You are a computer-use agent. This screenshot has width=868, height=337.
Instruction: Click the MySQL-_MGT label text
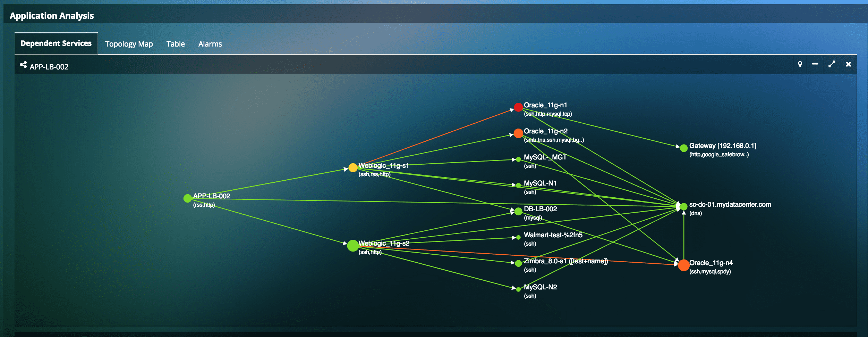545,157
